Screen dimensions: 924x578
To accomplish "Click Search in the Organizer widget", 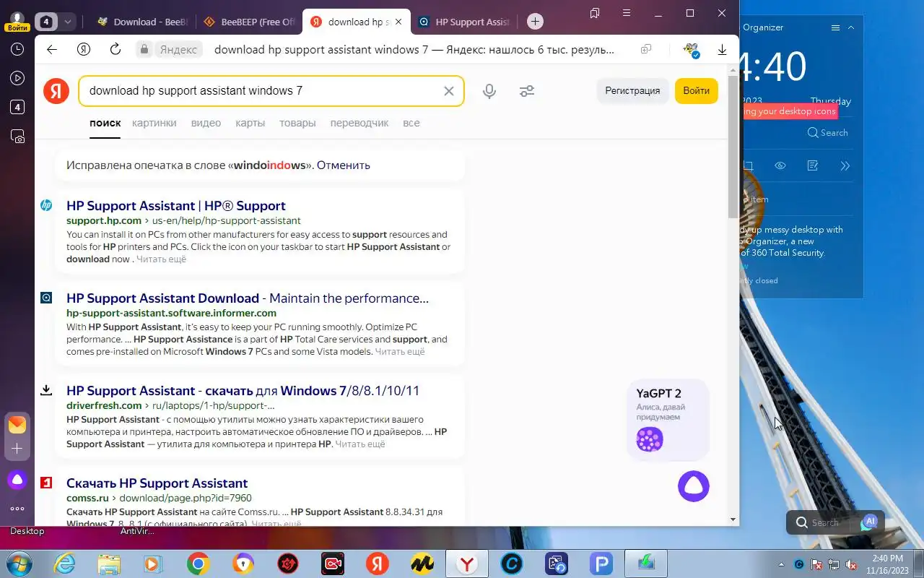I will tap(827, 133).
